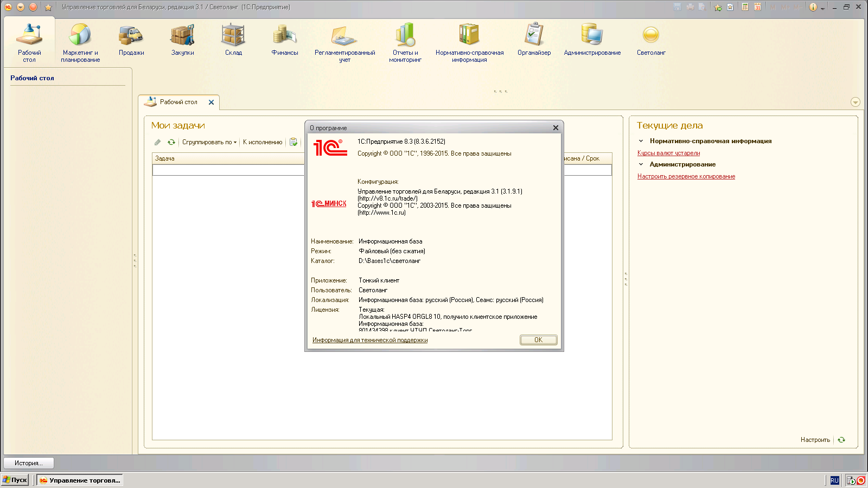The height and width of the screenshot is (488, 868).
Task: Open the Органайзер section
Action: 534,40
